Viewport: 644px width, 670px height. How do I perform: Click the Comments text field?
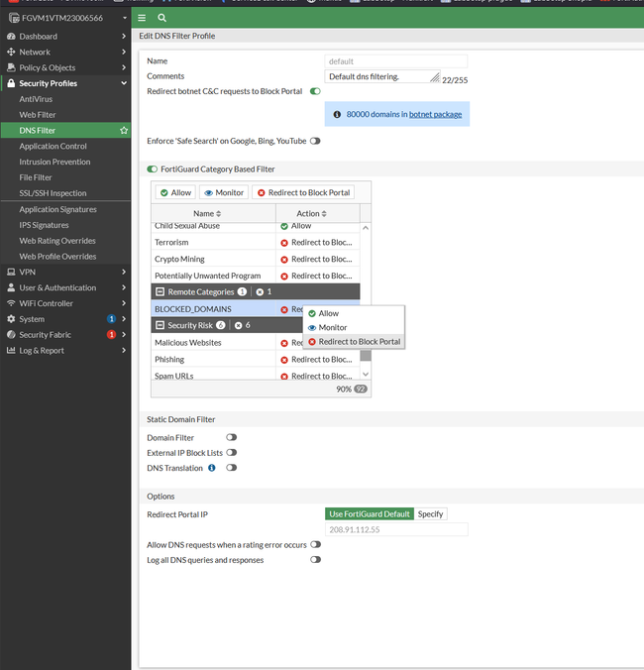click(x=378, y=76)
